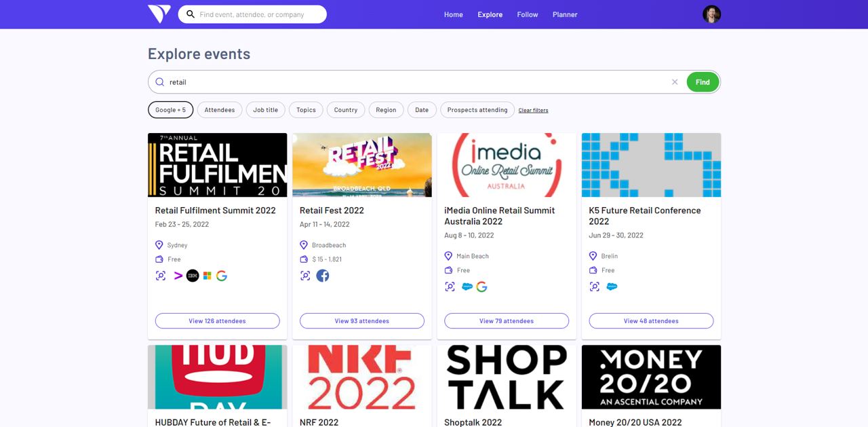
Task: Open the Country filter
Action: tap(346, 110)
